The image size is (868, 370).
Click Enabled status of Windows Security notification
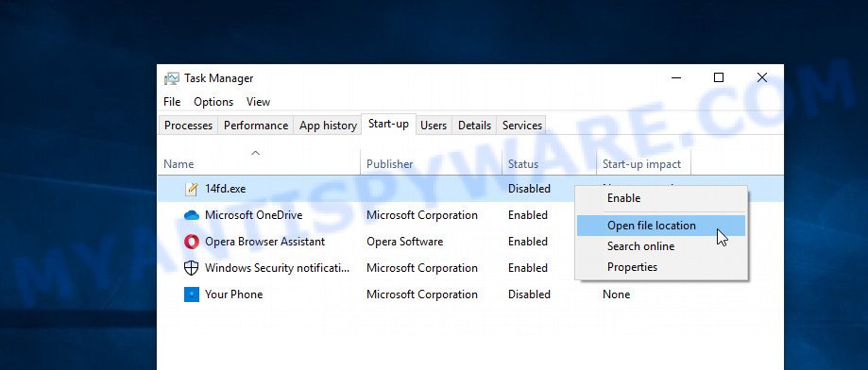(x=528, y=268)
